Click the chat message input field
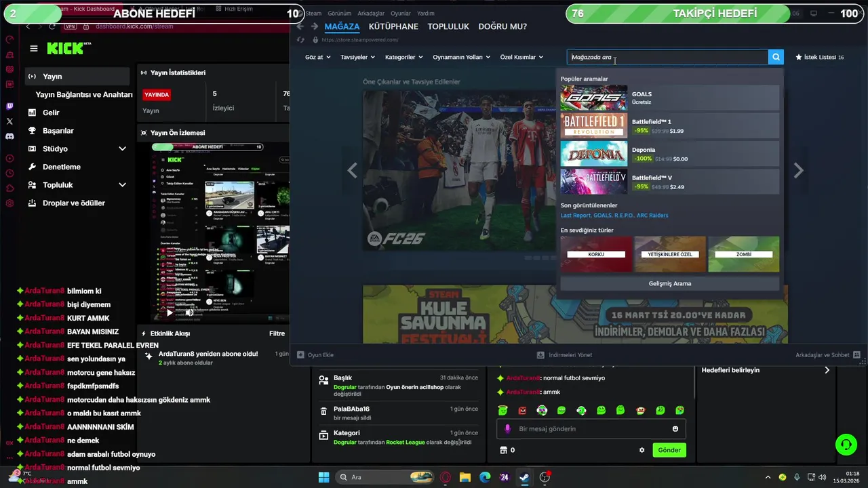The image size is (868, 488). click(591, 429)
